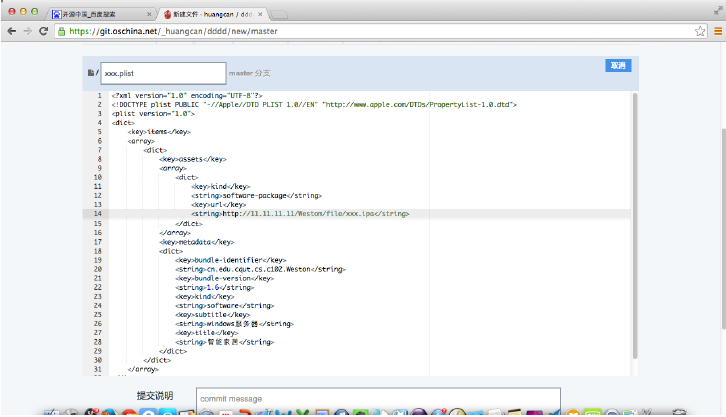
Task: Click the repository file icon before filename
Action: coord(91,73)
